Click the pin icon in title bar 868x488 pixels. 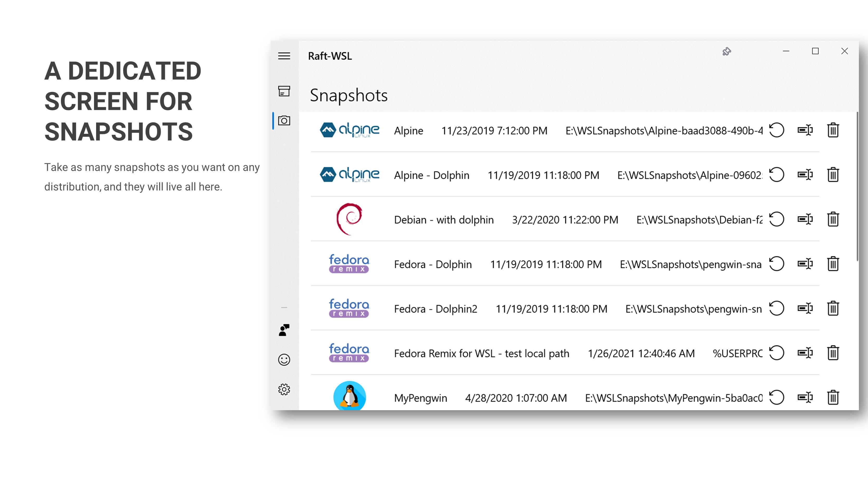(x=727, y=52)
